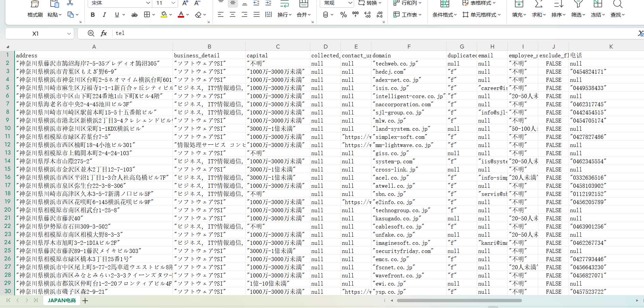Go to the next sheet arrow
Screen dimensions: 644x308
tap(27, 300)
